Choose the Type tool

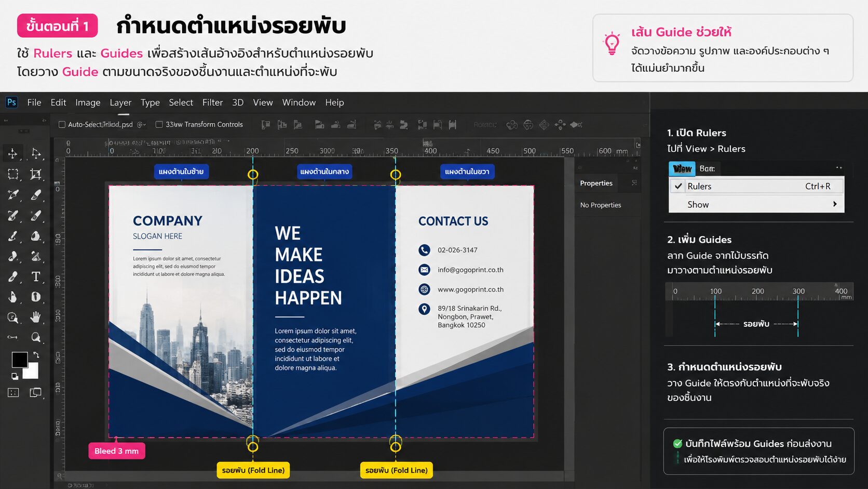pyautogui.click(x=36, y=276)
